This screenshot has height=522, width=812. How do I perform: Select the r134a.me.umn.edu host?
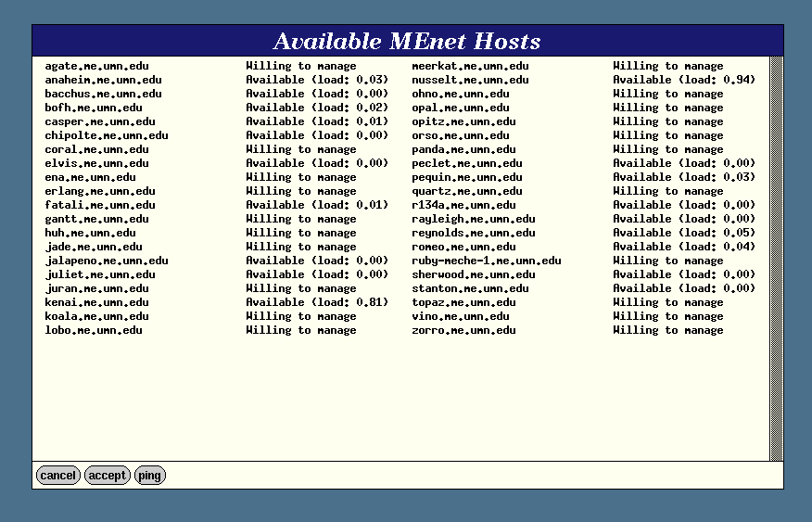coord(463,205)
